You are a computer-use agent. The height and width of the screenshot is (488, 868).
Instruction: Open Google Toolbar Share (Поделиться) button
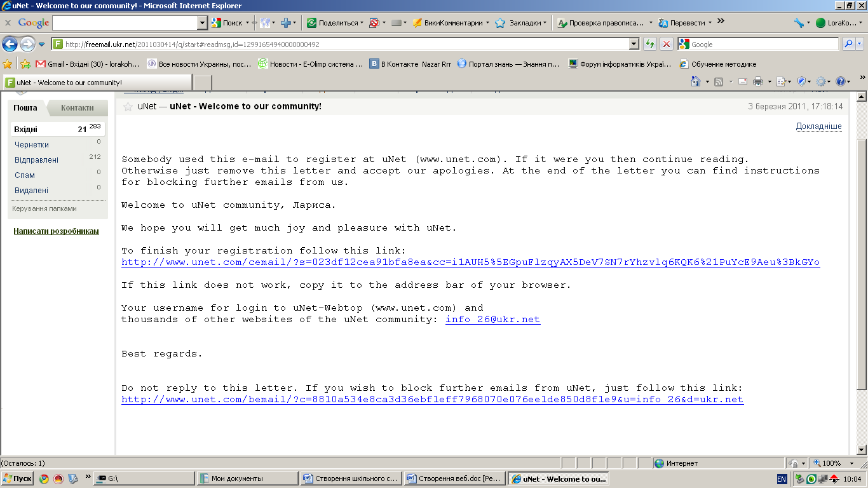pyautogui.click(x=335, y=23)
